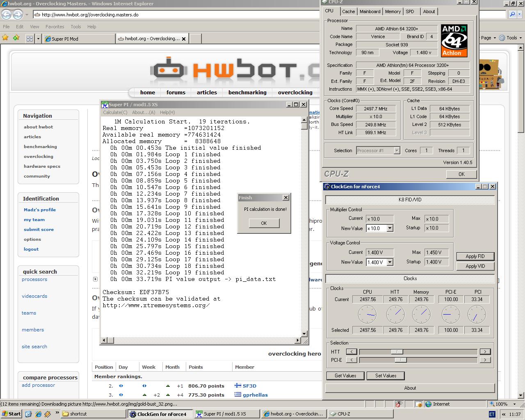
Task: Click the Super PI horizontal scrollbar right arrow
Action: (298, 340)
